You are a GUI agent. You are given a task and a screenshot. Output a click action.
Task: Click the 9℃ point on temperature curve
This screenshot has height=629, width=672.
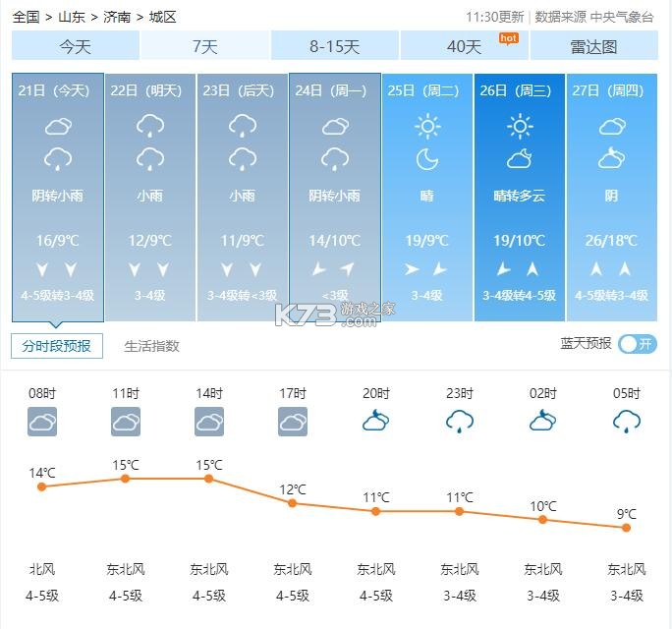coord(626,528)
